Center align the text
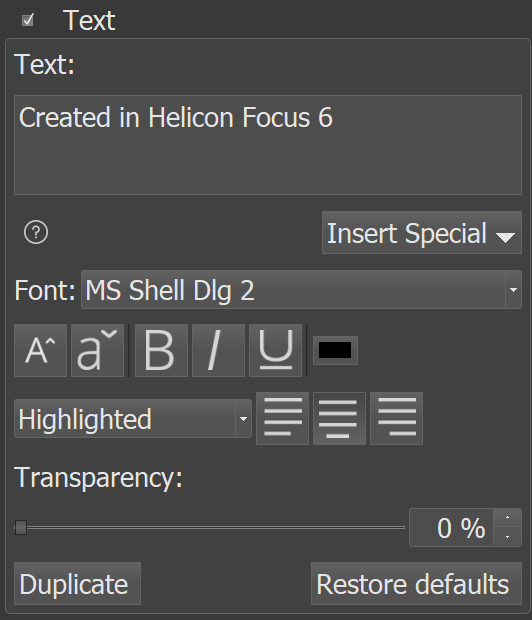Image resolution: width=532 pixels, height=620 pixels. 339,419
